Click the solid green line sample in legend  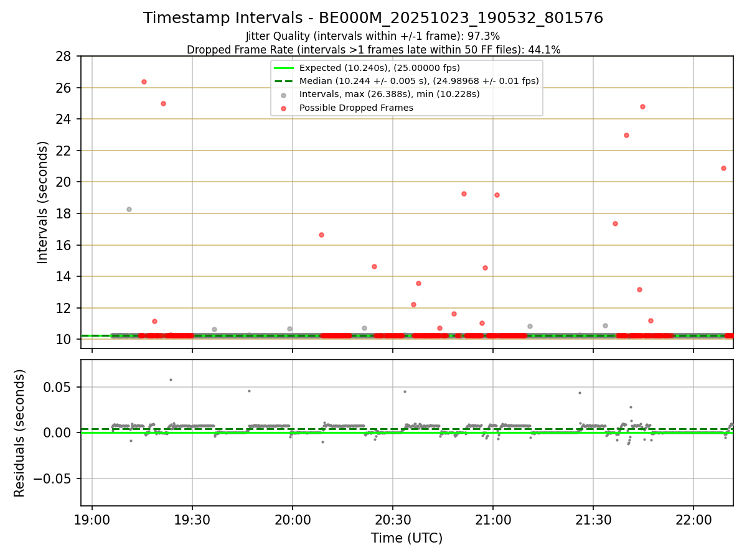point(284,68)
